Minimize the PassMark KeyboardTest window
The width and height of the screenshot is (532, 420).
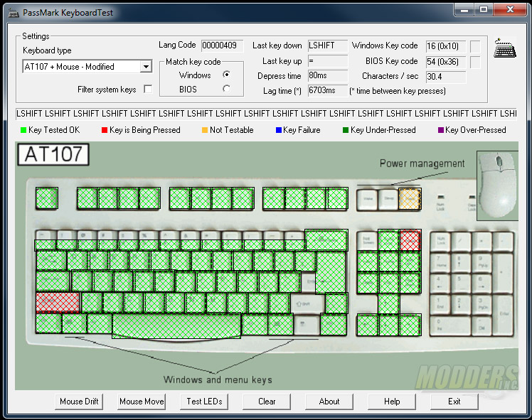tap(464, 10)
